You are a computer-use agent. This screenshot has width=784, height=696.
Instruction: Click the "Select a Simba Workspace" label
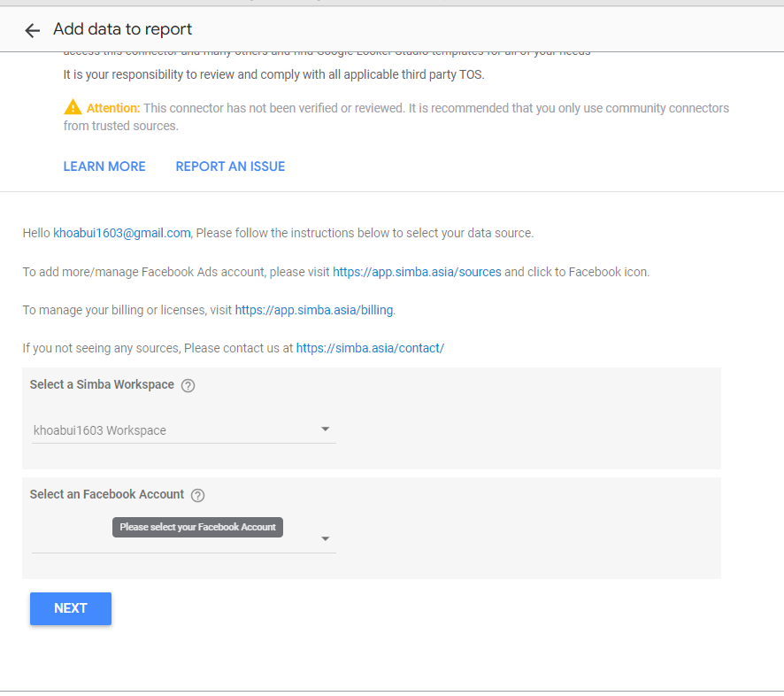(x=102, y=384)
